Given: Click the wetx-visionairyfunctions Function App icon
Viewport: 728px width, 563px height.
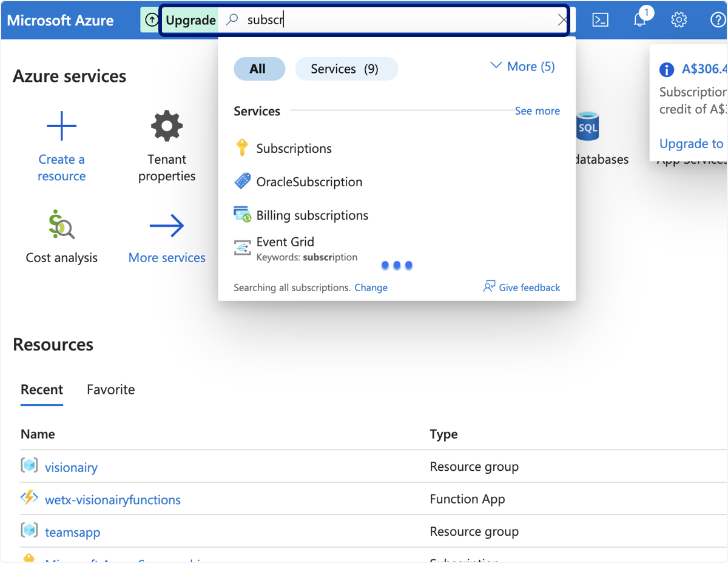Looking at the screenshot, I should tap(29, 498).
